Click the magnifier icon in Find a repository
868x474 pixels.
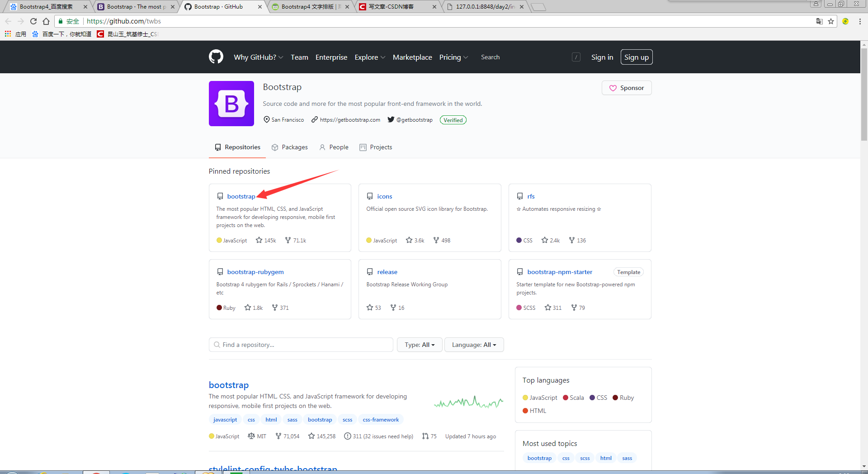click(x=217, y=345)
